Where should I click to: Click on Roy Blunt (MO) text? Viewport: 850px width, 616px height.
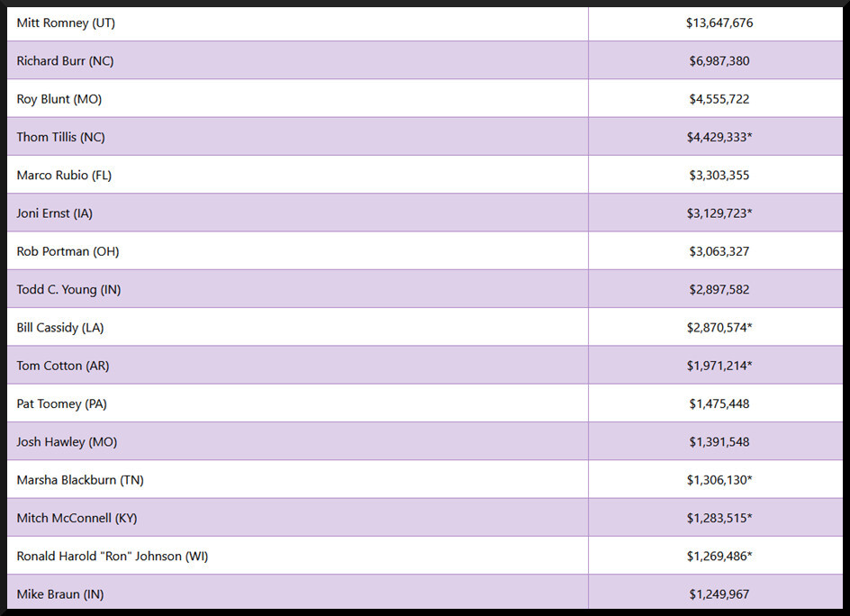(59, 99)
